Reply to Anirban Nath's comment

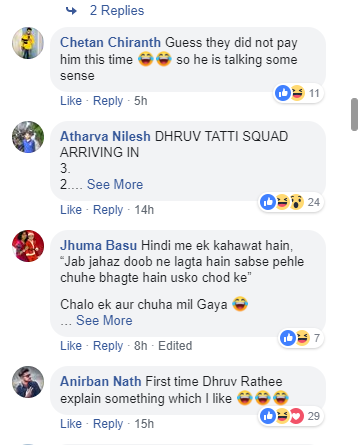tap(108, 424)
